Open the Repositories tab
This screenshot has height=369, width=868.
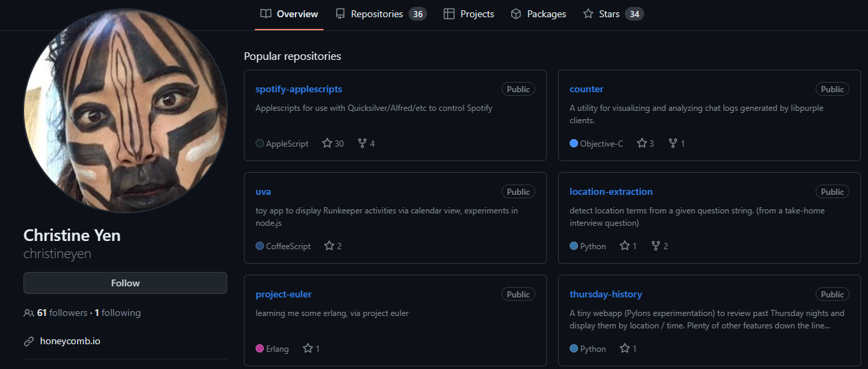coord(381,14)
